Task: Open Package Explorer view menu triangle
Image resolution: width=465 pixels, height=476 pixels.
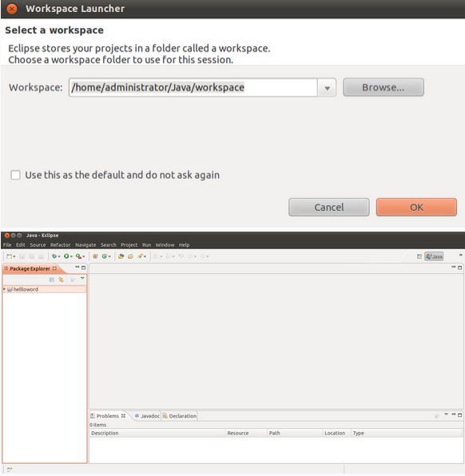Action: [82, 279]
